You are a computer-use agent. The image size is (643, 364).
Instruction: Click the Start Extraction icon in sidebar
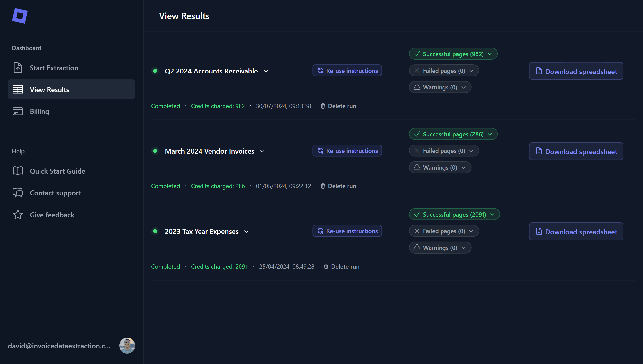point(17,67)
